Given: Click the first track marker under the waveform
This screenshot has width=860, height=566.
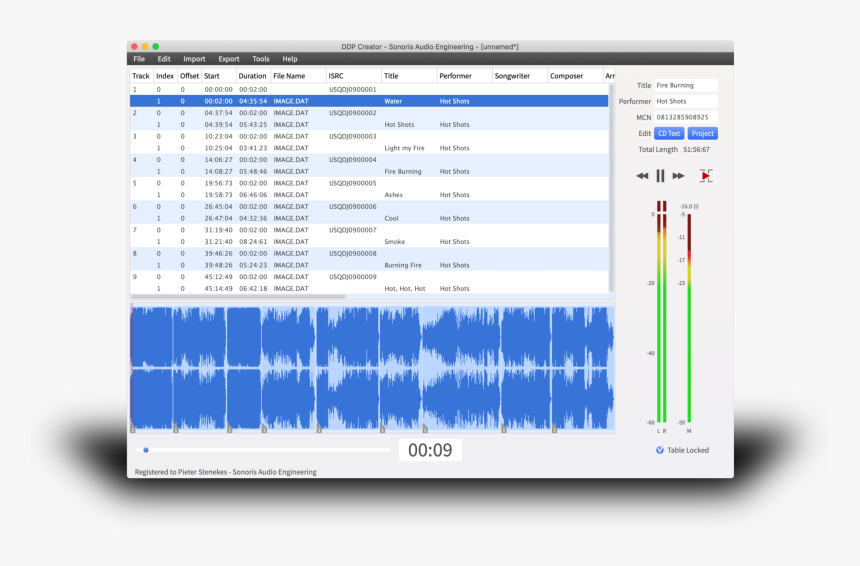Looking at the screenshot, I should (x=133, y=428).
